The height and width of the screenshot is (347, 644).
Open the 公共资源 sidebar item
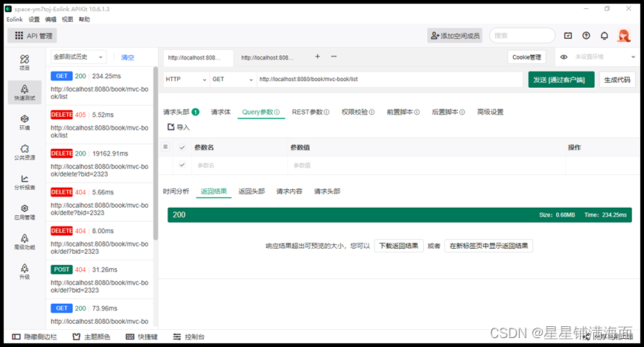[25, 152]
